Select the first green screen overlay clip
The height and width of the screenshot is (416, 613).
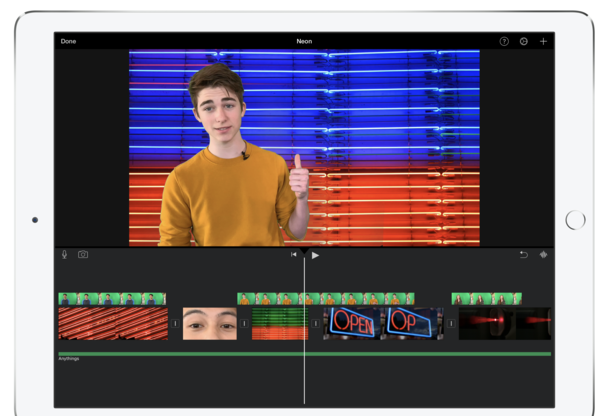coord(112,298)
